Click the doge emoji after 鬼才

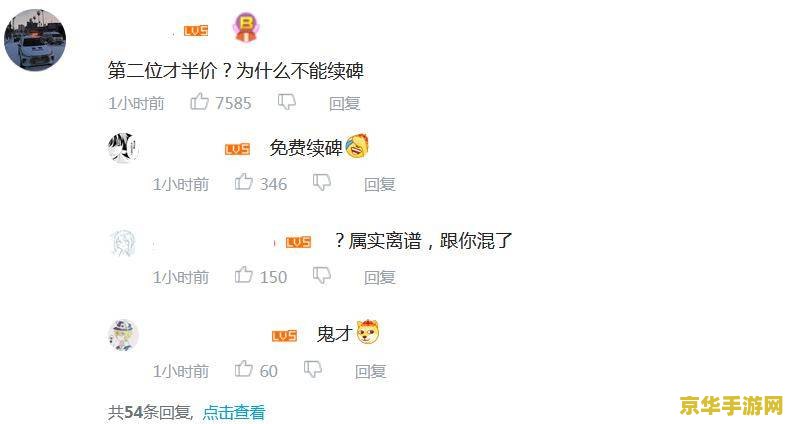[x=368, y=332]
